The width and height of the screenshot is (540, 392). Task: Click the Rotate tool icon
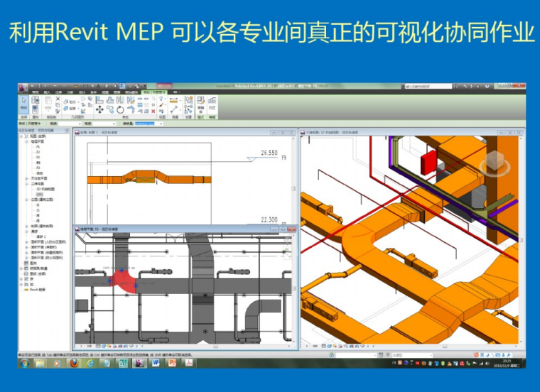click(120, 110)
